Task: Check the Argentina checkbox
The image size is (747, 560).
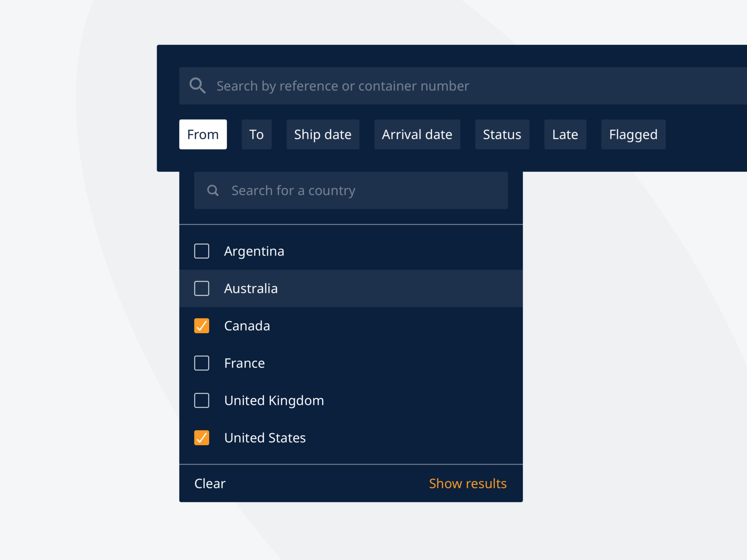Action: click(201, 251)
